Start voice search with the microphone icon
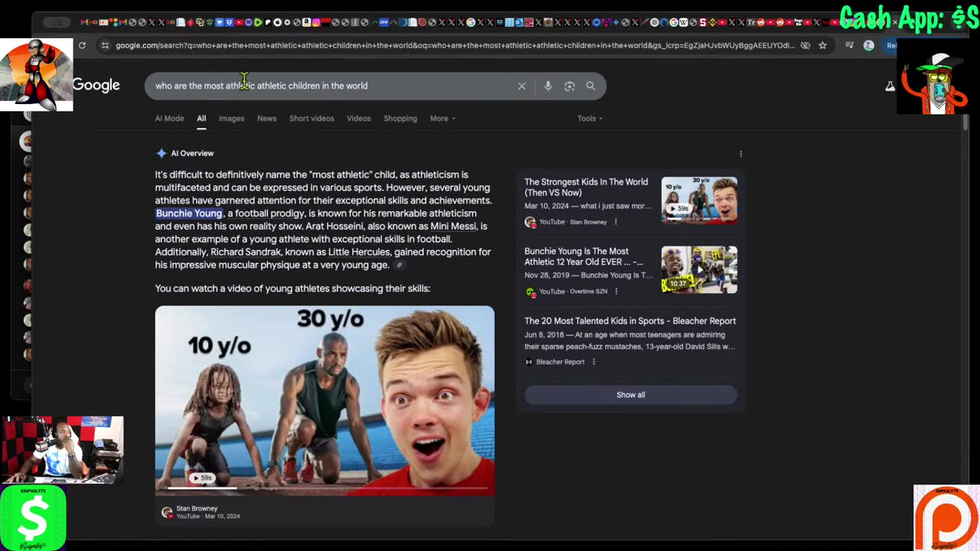Screen dimensions: 980x551 (x=548, y=86)
